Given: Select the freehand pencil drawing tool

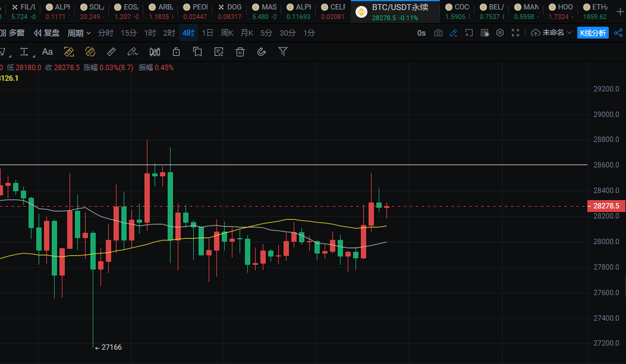Looking at the screenshot, I should (x=133, y=52).
